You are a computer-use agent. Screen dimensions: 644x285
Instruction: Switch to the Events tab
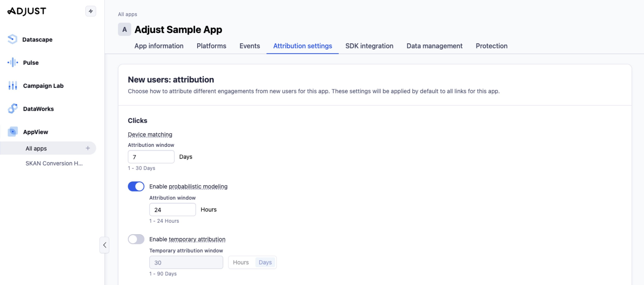coord(250,46)
